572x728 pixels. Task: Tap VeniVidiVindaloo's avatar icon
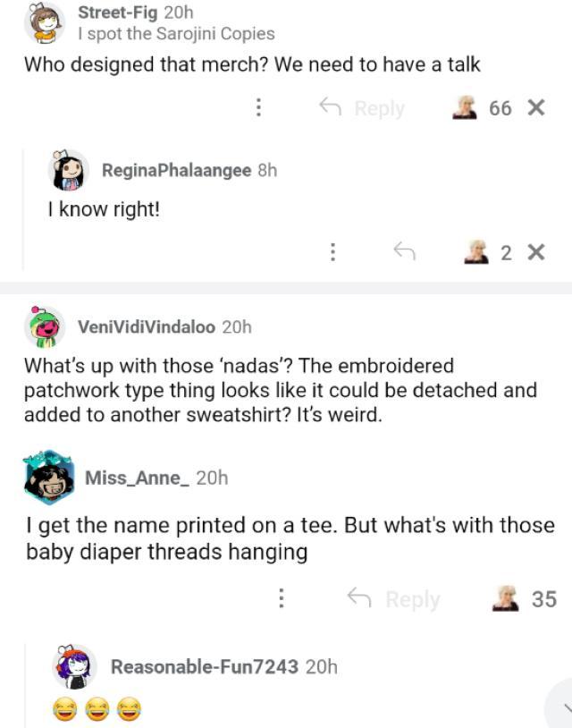[44, 327]
